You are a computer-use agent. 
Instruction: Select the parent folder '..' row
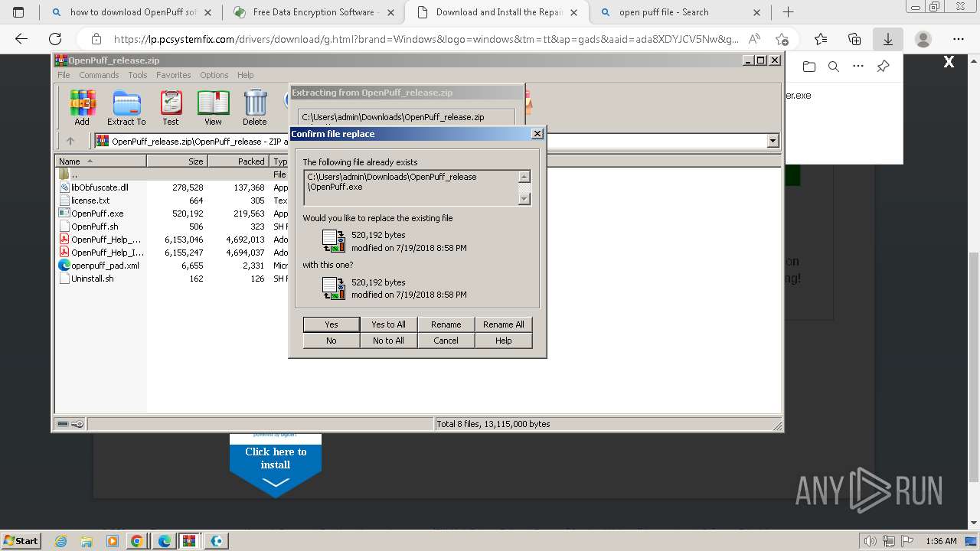tap(74, 174)
